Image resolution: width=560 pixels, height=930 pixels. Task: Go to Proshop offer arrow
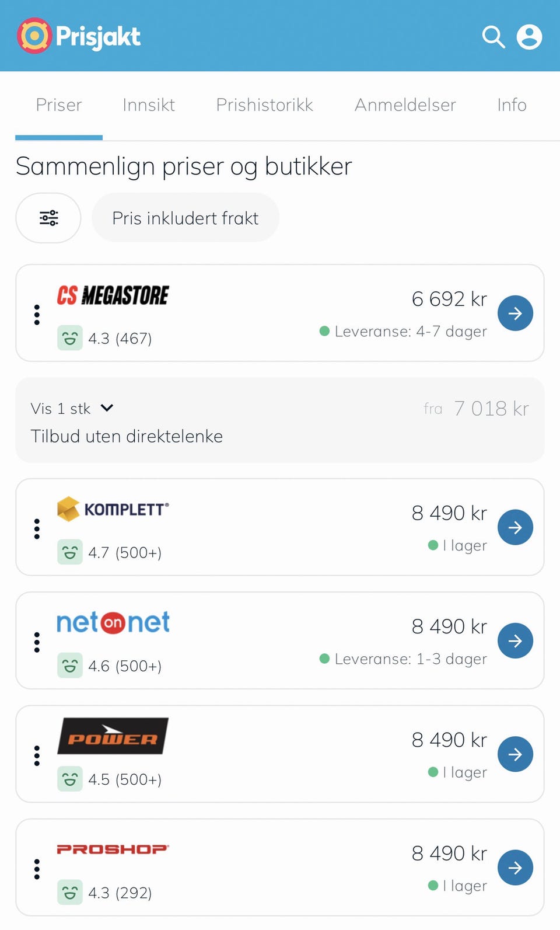tap(515, 868)
